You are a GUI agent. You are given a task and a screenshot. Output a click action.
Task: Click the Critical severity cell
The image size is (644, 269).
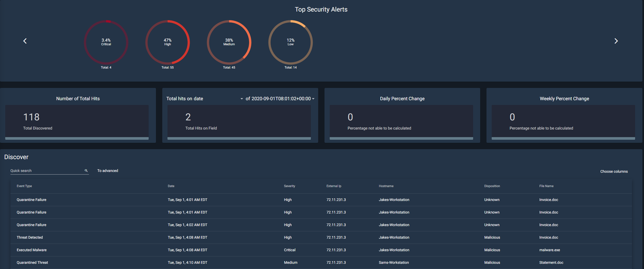[290, 250]
